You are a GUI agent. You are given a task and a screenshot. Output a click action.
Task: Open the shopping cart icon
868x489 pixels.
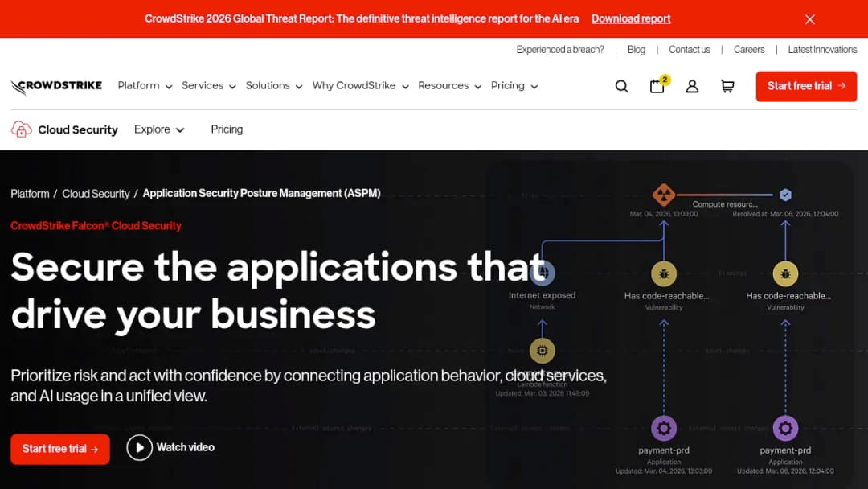point(727,86)
